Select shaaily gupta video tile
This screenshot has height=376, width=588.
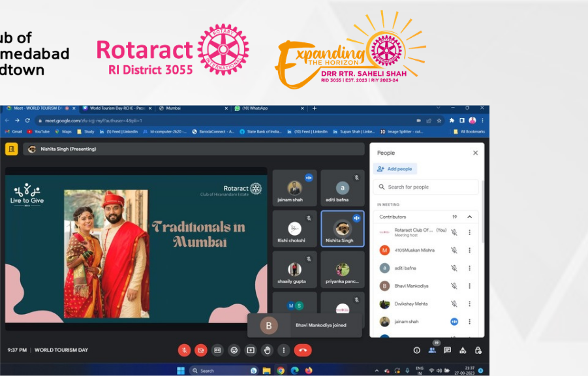tap(295, 270)
